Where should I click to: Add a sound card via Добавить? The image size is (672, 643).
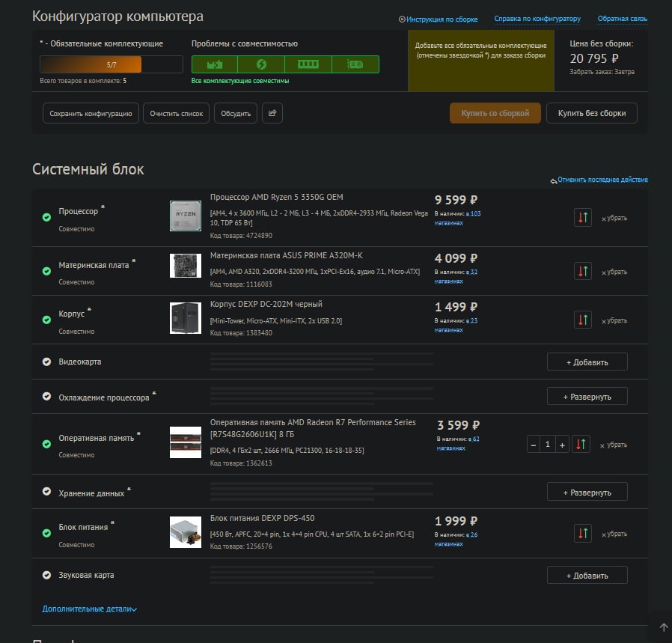(x=587, y=576)
